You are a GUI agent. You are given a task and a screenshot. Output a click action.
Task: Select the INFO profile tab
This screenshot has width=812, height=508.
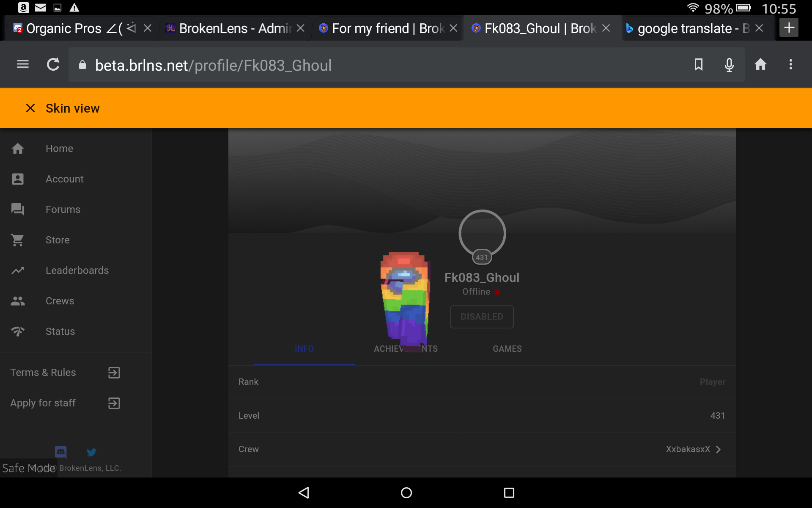click(x=304, y=349)
